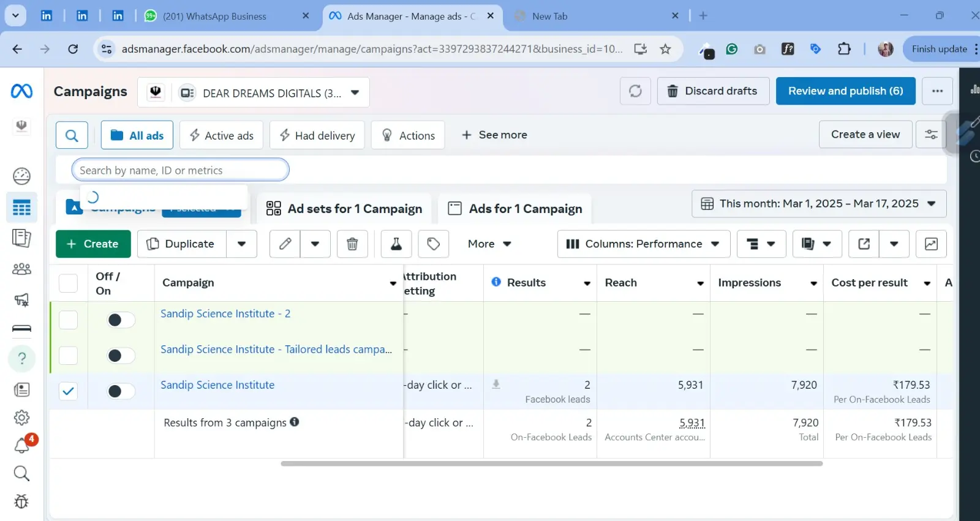Switch to Ads for 1 Campaign tab
This screenshot has height=521, width=980.
(x=515, y=209)
